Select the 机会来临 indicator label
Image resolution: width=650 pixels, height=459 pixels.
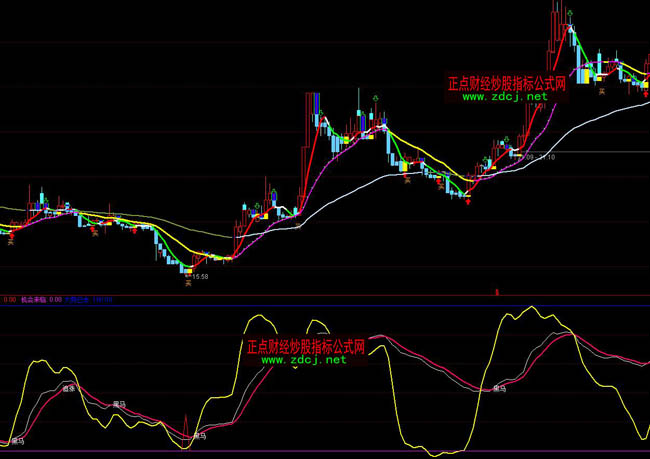(x=34, y=298)
